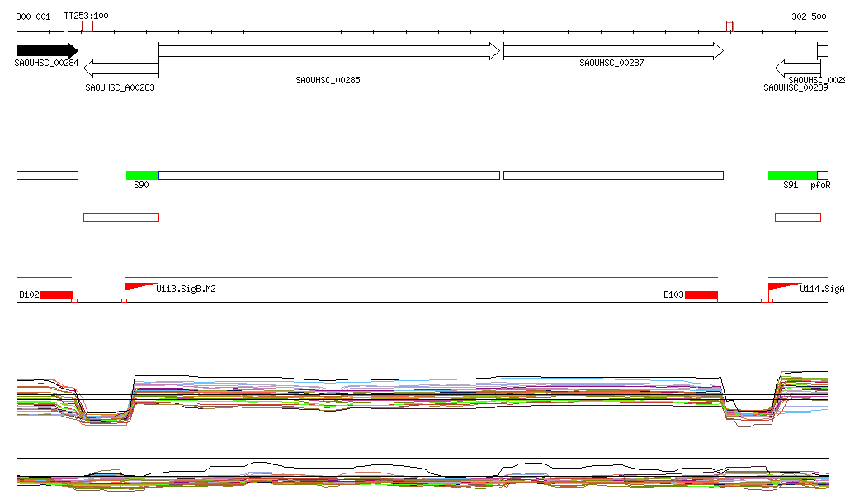Select the white pfoR box
845x504 pixels.
click(x=823, y=175)
